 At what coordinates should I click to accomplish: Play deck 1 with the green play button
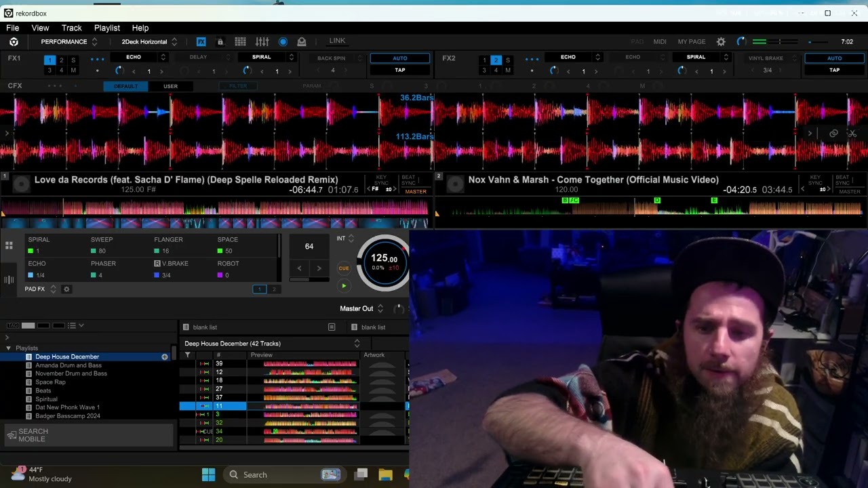pyautogui.click(x=344, y=286)
